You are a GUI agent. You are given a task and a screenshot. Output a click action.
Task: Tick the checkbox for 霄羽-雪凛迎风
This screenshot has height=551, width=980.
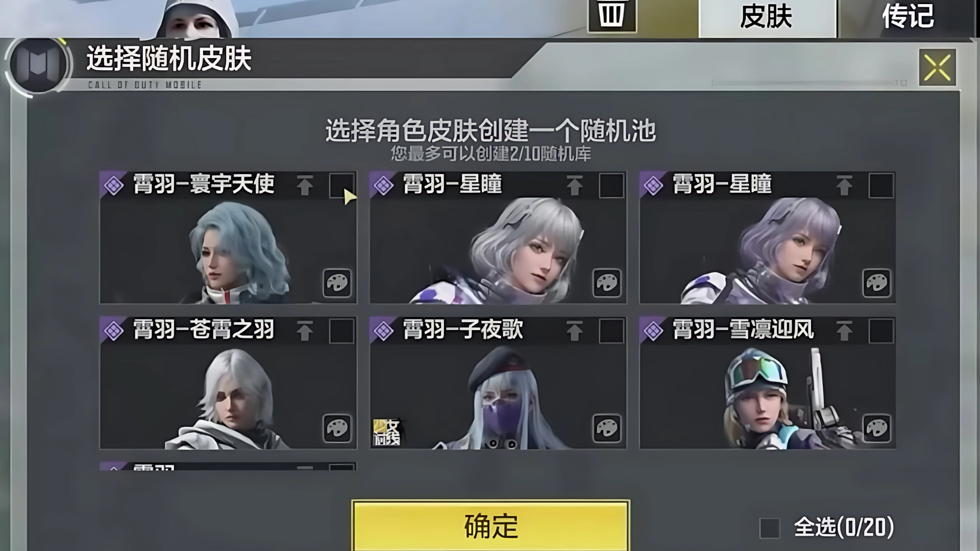point(881,331)
